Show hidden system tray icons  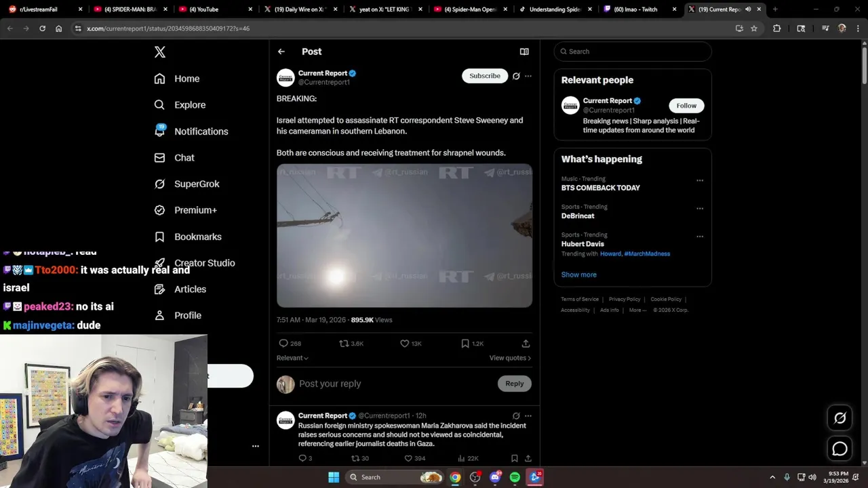(x=772, y=477)
